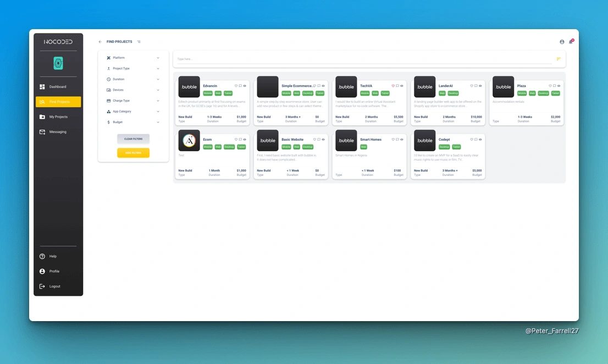Image resolution: width=608 pixels, height=364 pixels.
Task: Favorite the Edvancin project with heart icon
Action: (236, 86)
